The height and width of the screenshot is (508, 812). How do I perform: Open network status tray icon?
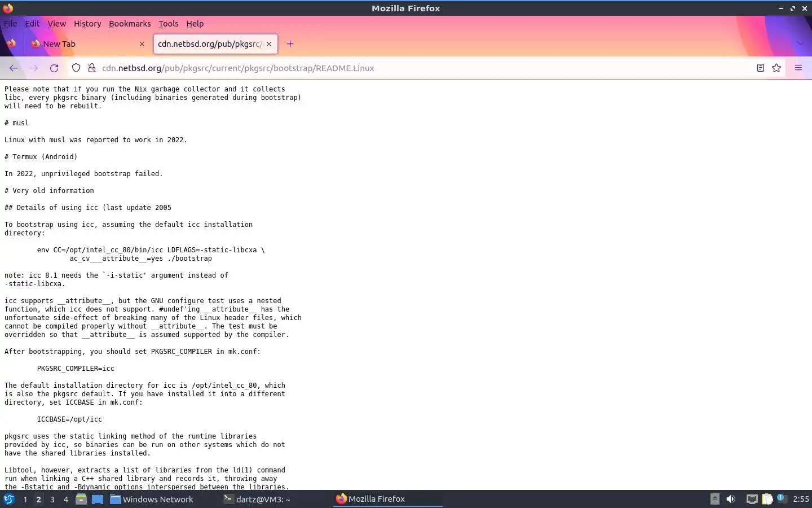point(752,499)
